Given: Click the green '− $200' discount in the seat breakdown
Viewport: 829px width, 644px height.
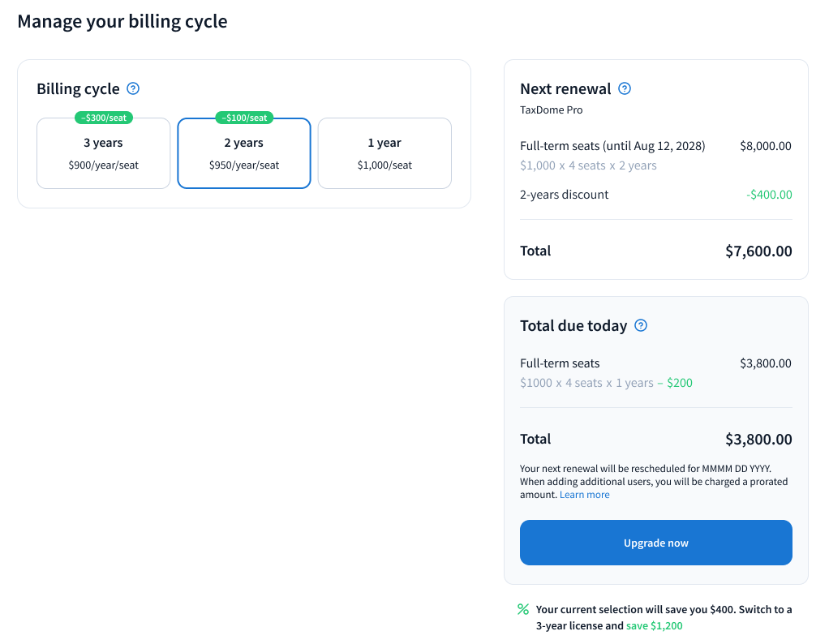Looking at the screenshot, I should [675, 383].
